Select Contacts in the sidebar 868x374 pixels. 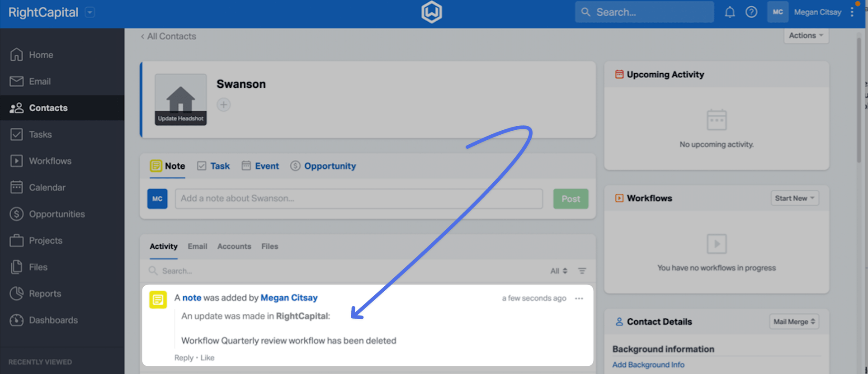[62, 108]
